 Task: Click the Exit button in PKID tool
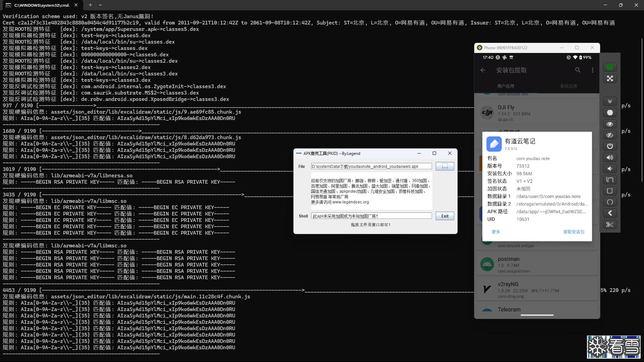click(444, 216)
